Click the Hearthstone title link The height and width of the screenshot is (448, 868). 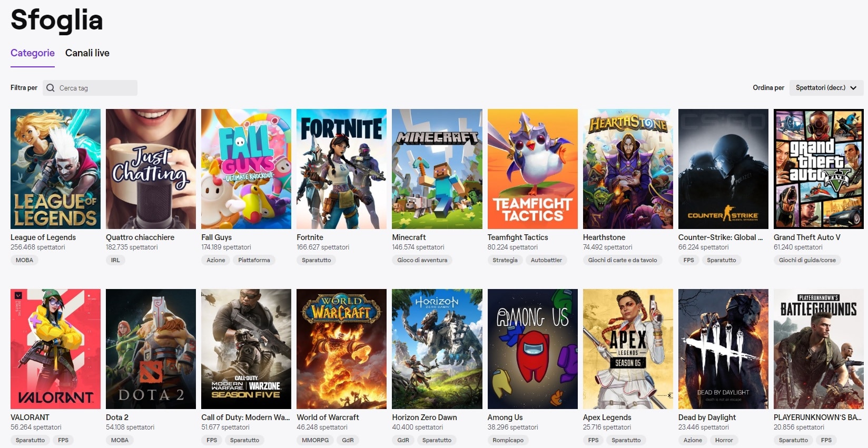(x=604, y=237)
